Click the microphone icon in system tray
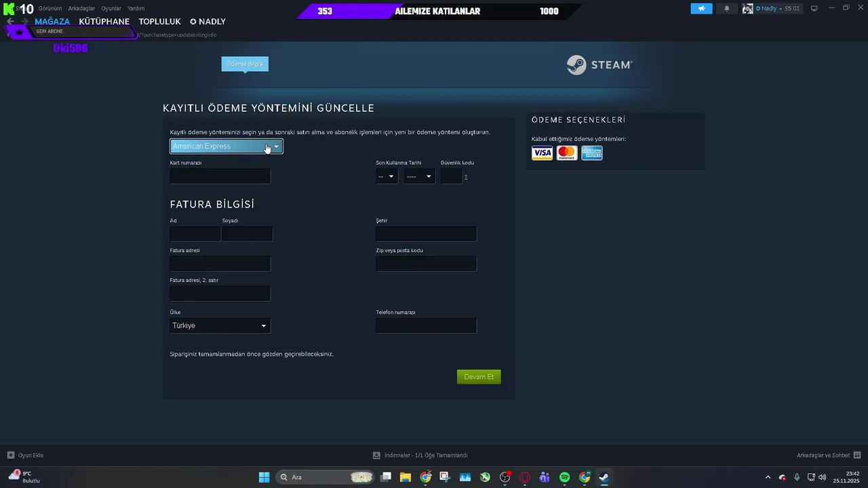This screenshot has width=868, height=488. pyautogui.click(x=797, y=477)
